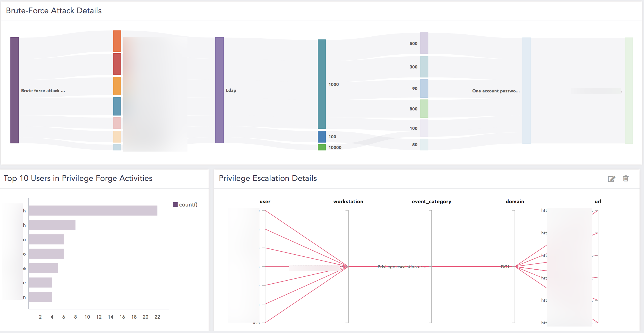Click the longest bar in Top Users chart

[x=93, y=211]
